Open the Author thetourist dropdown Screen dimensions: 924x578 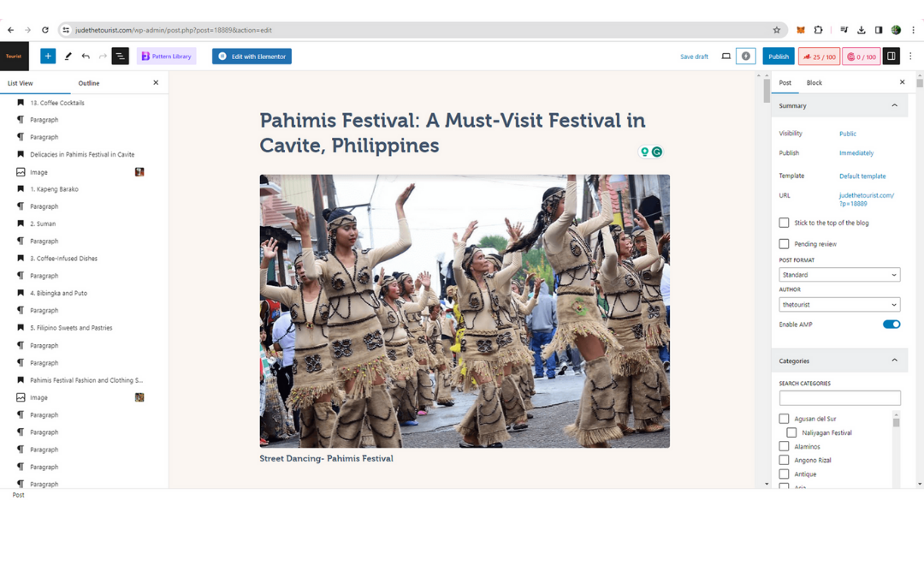pyautogui.click(x=839, y=304)
